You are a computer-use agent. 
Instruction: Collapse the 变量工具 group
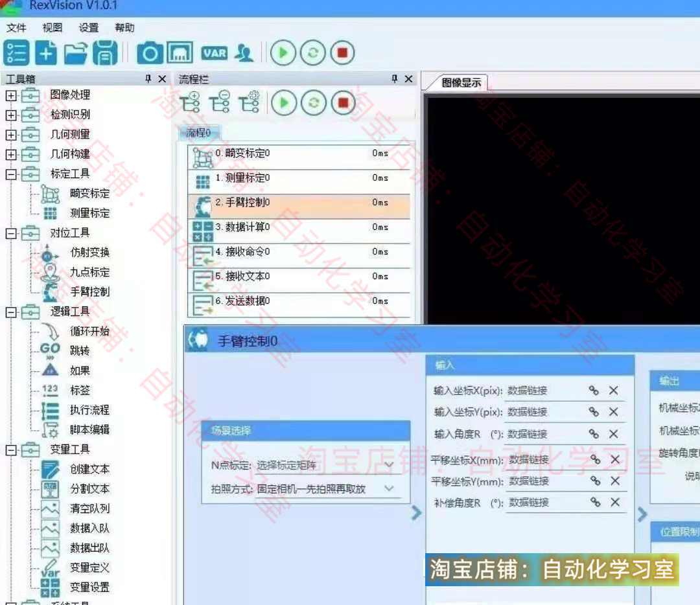tap(11, 450)
